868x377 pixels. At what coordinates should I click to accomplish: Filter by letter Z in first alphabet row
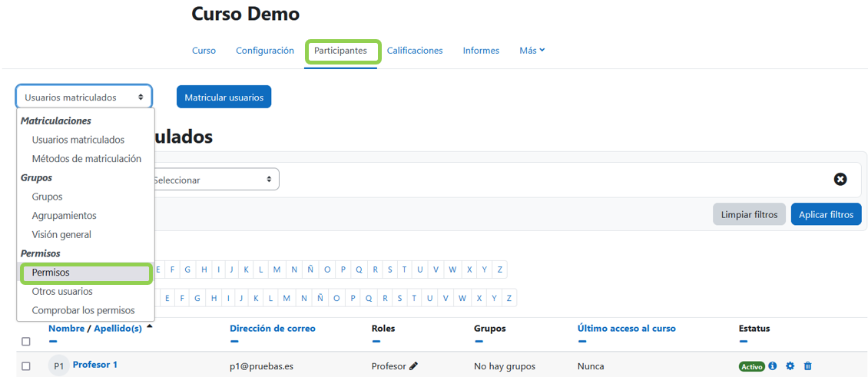499,270
